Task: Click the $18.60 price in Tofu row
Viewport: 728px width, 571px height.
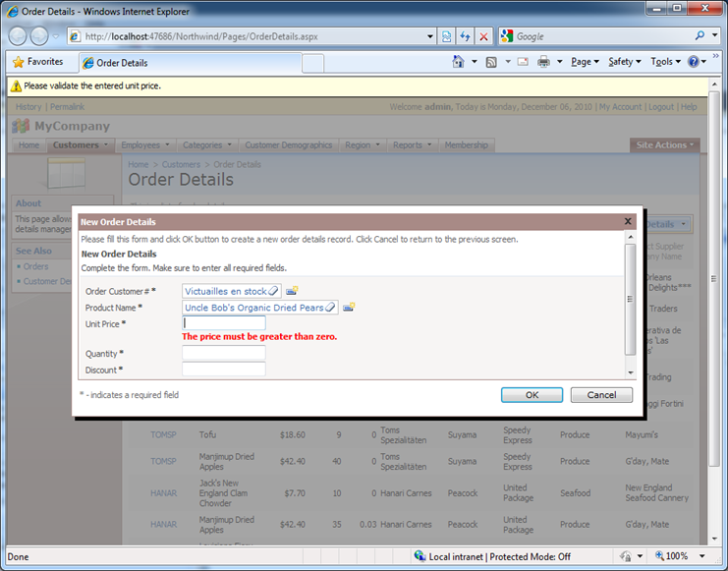Action: tap(293, 434)
